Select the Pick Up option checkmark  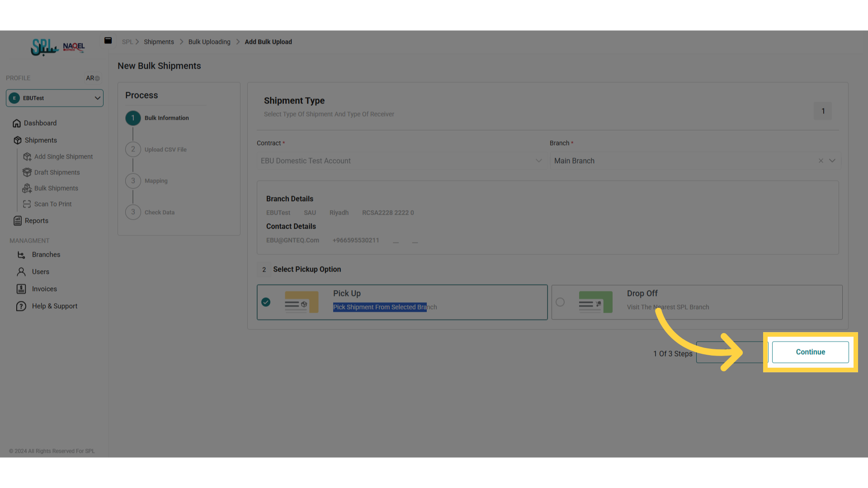click(x=266, y=302)
